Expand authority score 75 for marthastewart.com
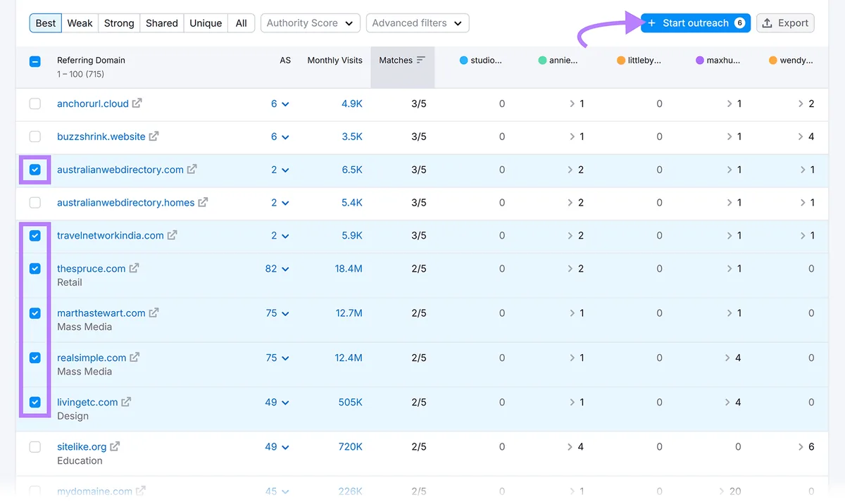 (x=277, y=313)
